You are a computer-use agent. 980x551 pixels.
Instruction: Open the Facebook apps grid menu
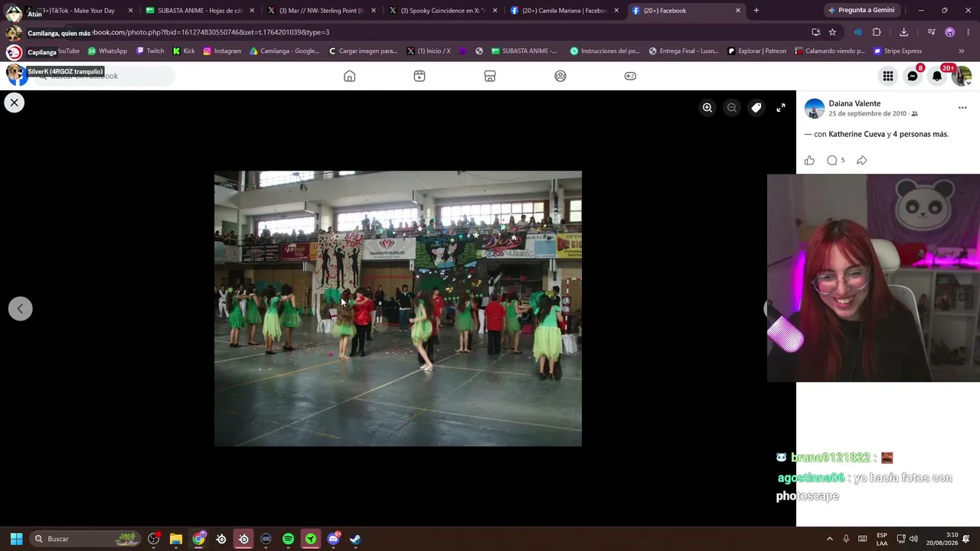[x=888, y=76]
